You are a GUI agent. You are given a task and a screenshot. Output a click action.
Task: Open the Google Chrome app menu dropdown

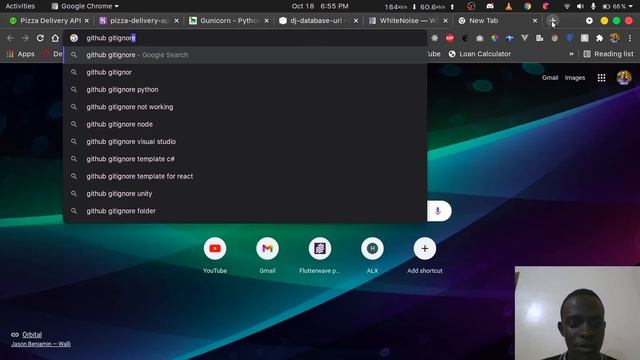tap(85, 6)
